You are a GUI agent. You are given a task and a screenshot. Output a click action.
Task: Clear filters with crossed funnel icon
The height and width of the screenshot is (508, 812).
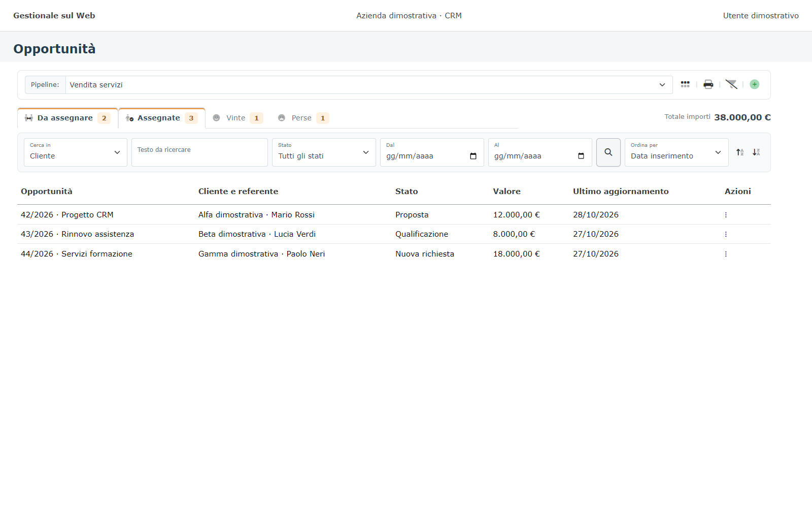coord(731,84)
